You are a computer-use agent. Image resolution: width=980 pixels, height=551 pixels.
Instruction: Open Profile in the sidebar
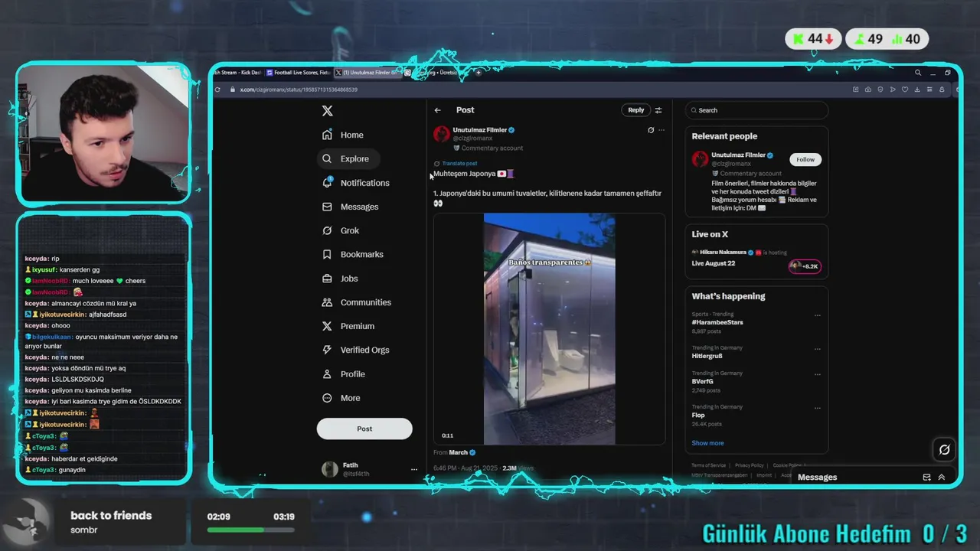(343, 374)
